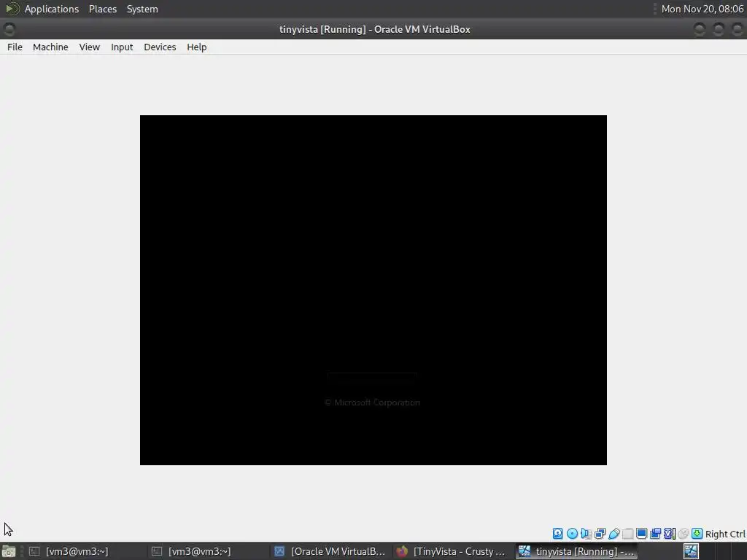Click the hard disk activity status icon
The image size is (747, 560).
pyautogui.click(x=558, y=534)
